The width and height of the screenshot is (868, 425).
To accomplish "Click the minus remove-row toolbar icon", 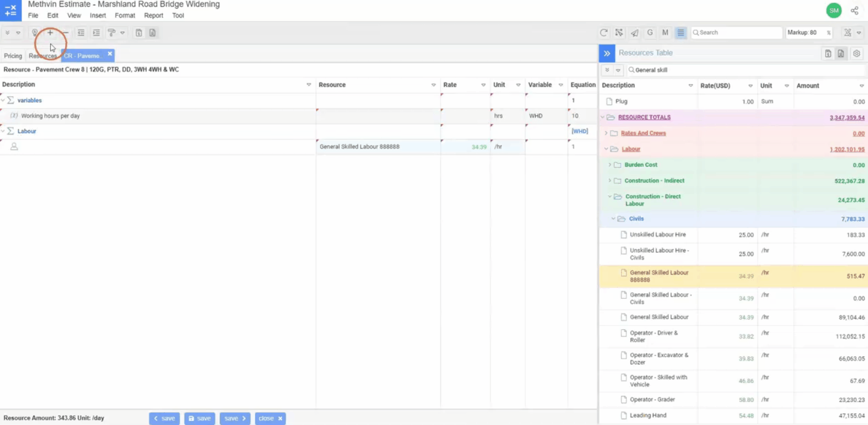I will pos(65,33).
